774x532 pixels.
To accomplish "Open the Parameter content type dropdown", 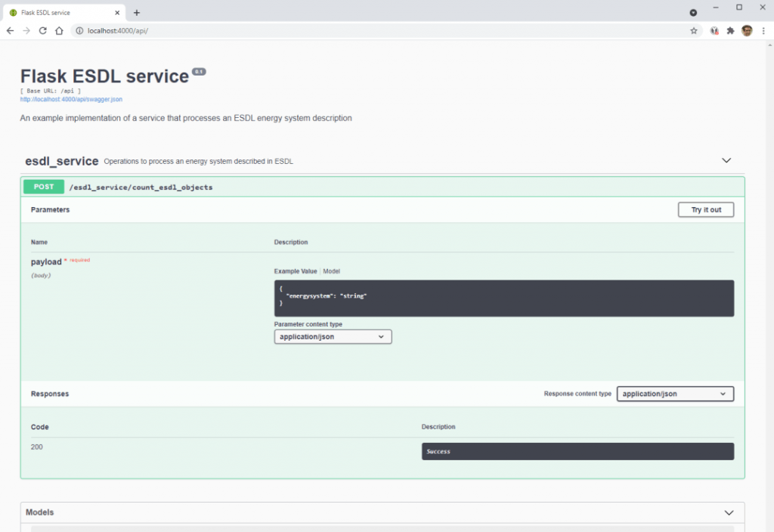I will click(333, 336).
